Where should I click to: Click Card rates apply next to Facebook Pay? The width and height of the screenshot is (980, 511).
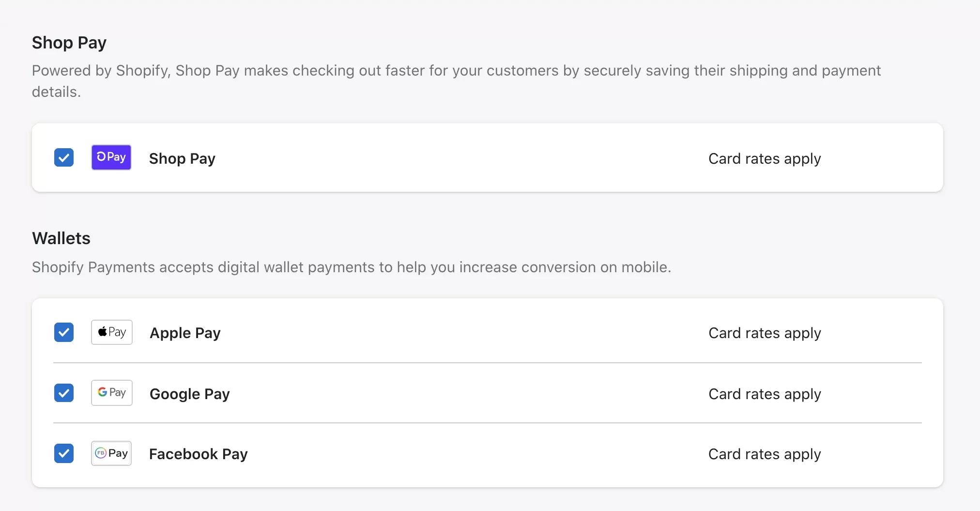(765, 454)
